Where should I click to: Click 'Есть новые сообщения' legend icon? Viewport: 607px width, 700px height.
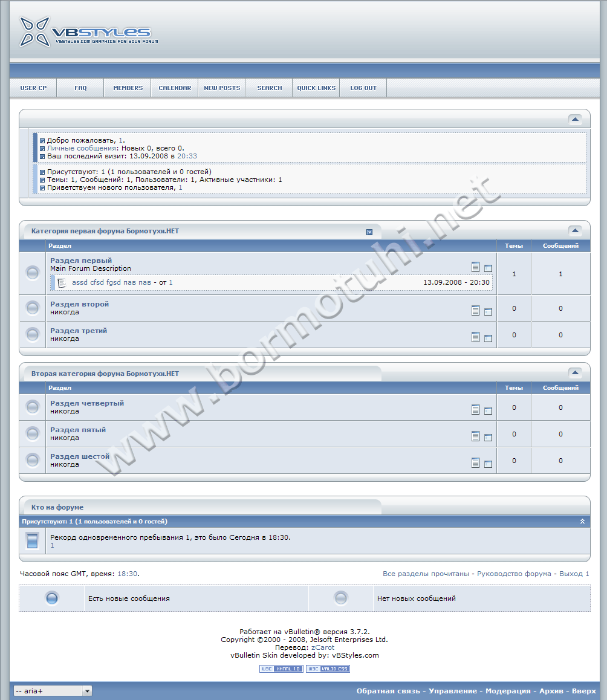point(52,598)
